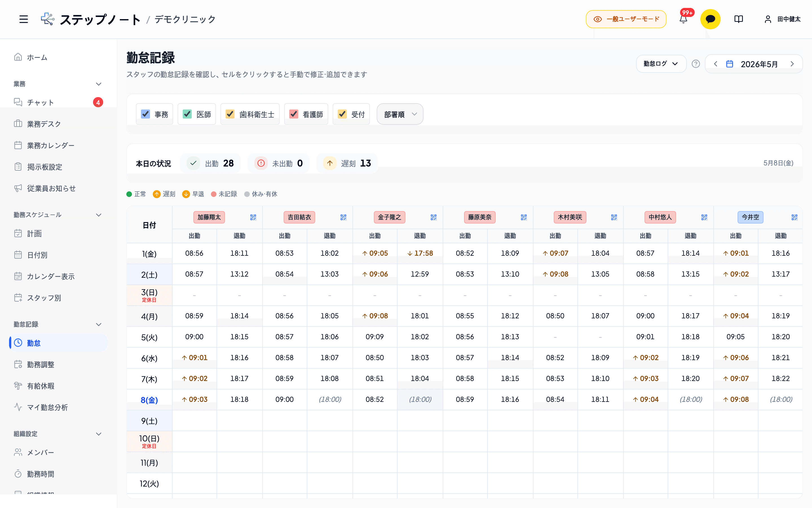Open the hamburger menu icon

23,19
